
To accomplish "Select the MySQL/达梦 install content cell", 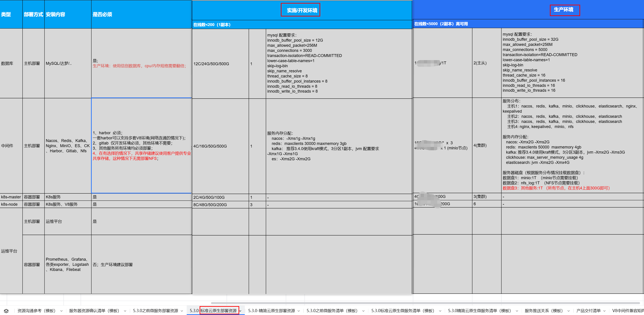I will (68, 63).
